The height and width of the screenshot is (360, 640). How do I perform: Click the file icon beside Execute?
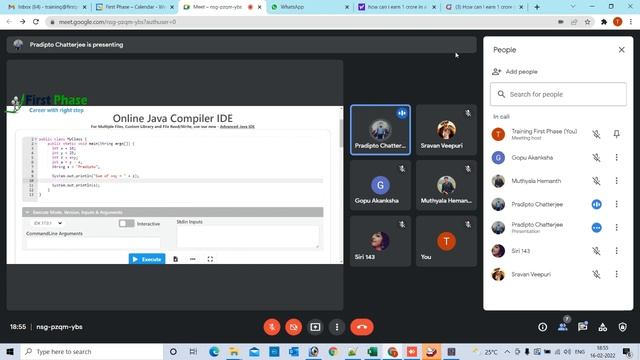pos(176,259)
